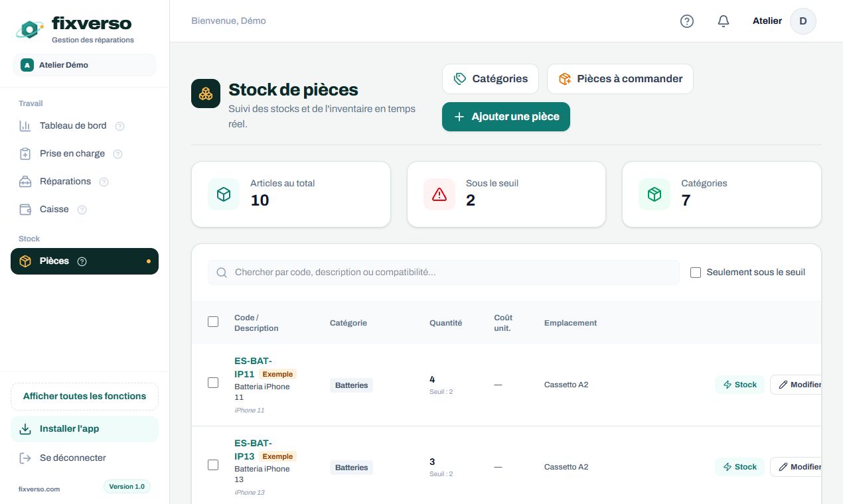843x504 pixels.
Task: Click the fixverso logo icon
Action: pos(30,29)
